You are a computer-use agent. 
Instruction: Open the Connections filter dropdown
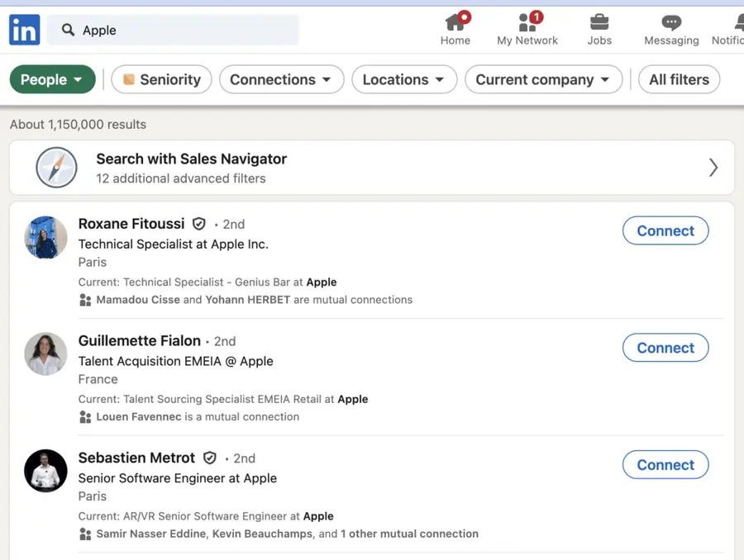pos(281,79)
